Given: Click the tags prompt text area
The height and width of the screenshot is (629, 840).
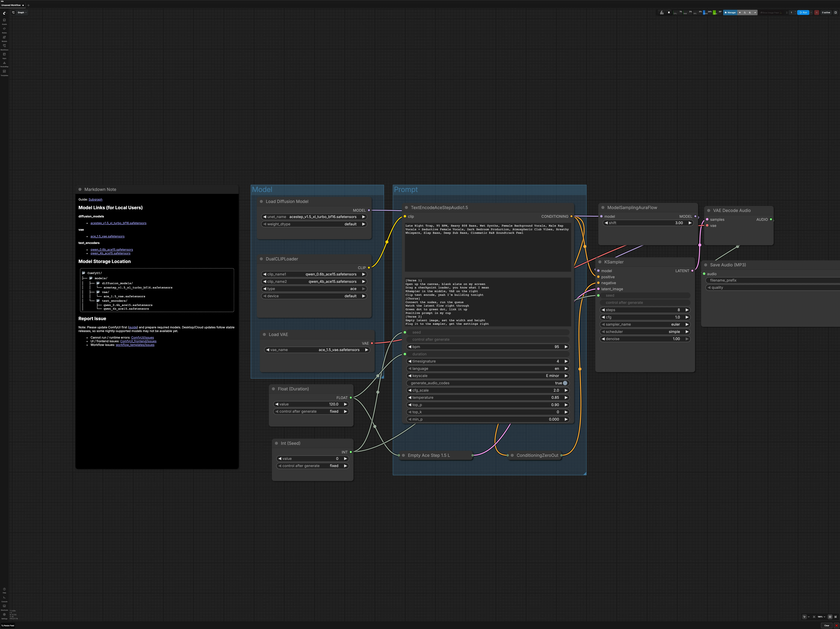Looking at the screenshot, I should pyautogui.click(x=488, y=247).
